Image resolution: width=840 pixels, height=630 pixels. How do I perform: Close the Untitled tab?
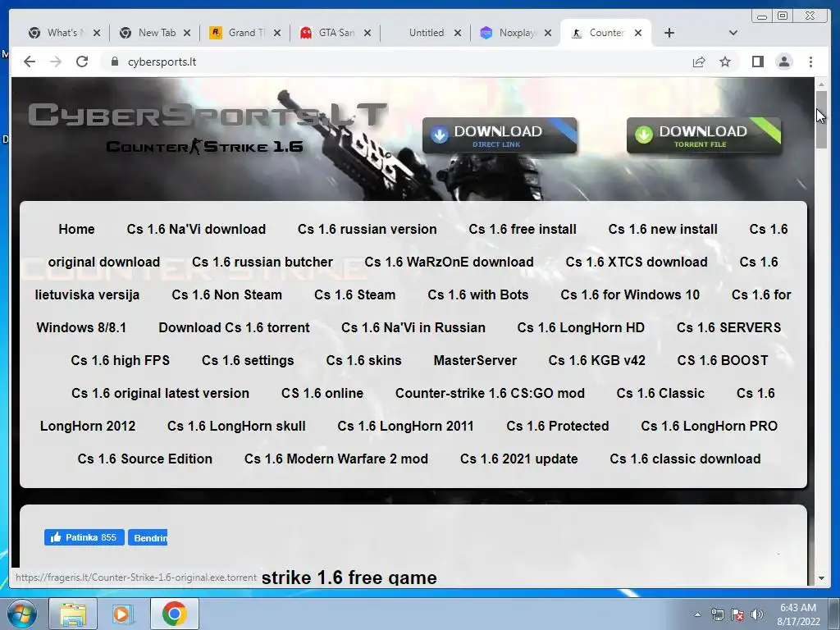[458, 33]
